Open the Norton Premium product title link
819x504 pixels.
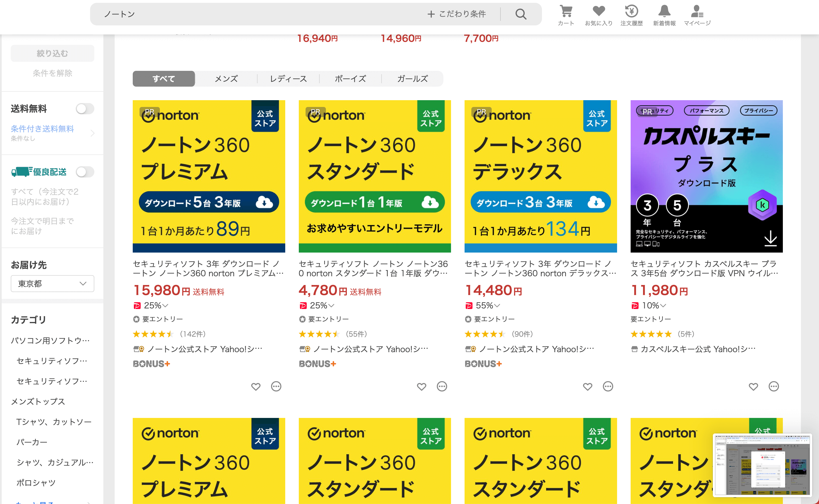(208, 268)
